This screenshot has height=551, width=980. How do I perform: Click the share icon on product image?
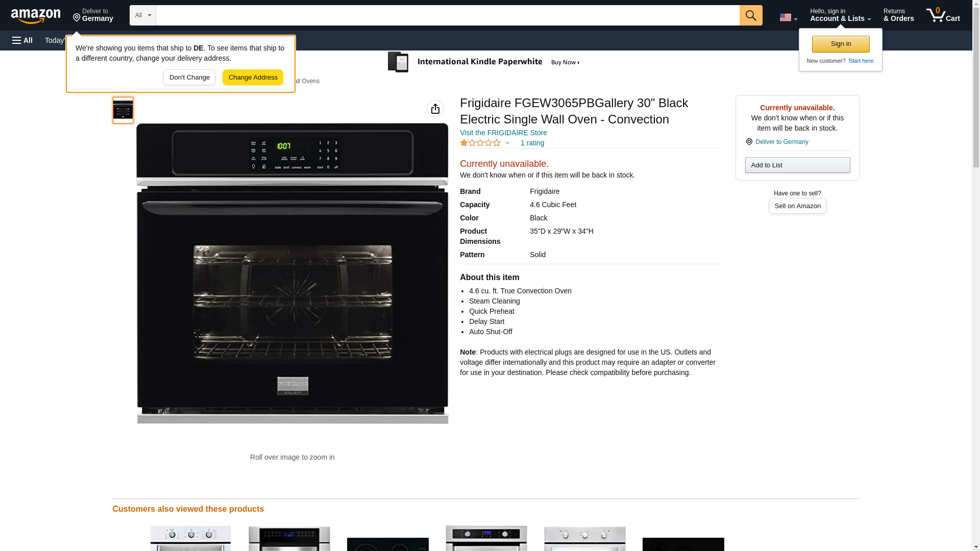[x=435, y=109]
